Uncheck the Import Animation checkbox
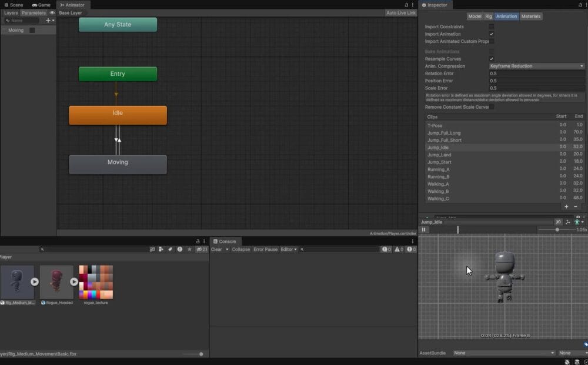The image size is (588, 365). pyautogui.click(x=491, y=34)
